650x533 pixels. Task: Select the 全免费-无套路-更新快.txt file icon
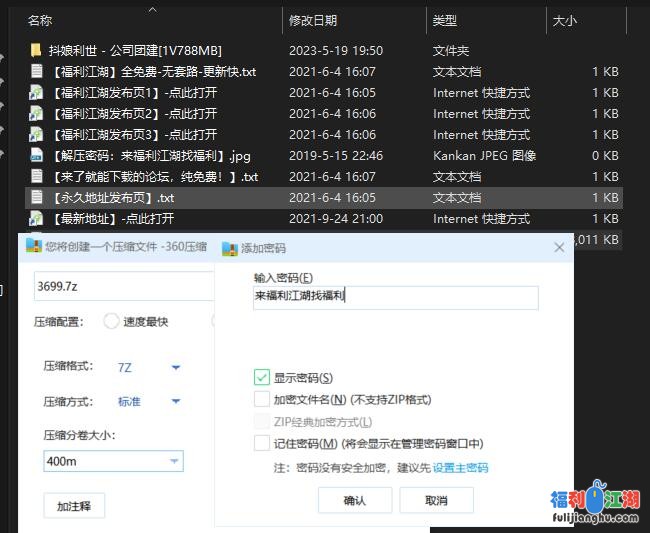pyautogui.click(x=36, y=72)
